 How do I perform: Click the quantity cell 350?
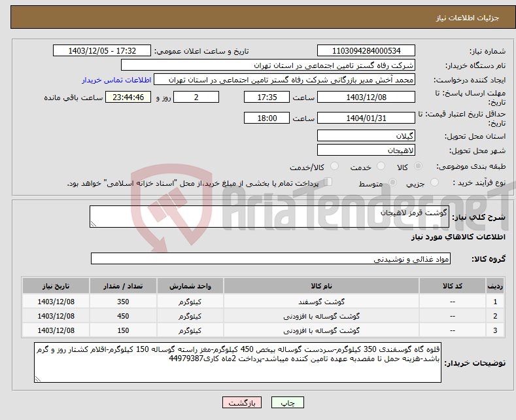point(123,302)
